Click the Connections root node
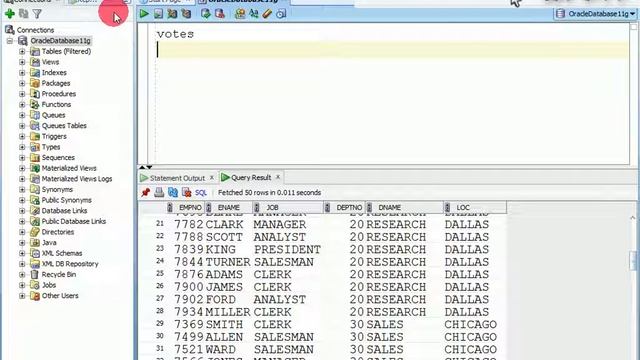Image resolution: width=640 pixels, height=360 pixels. pyautogui.click(x=35, y=30)
